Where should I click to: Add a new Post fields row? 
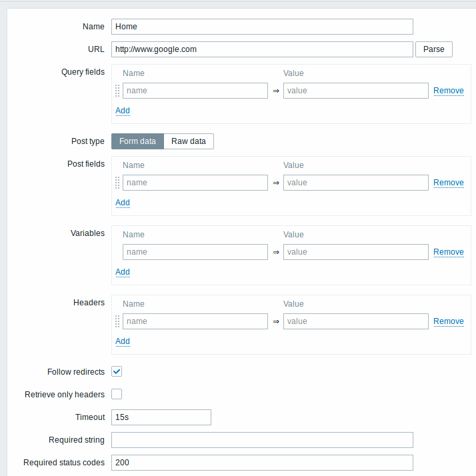pos(123,203)
